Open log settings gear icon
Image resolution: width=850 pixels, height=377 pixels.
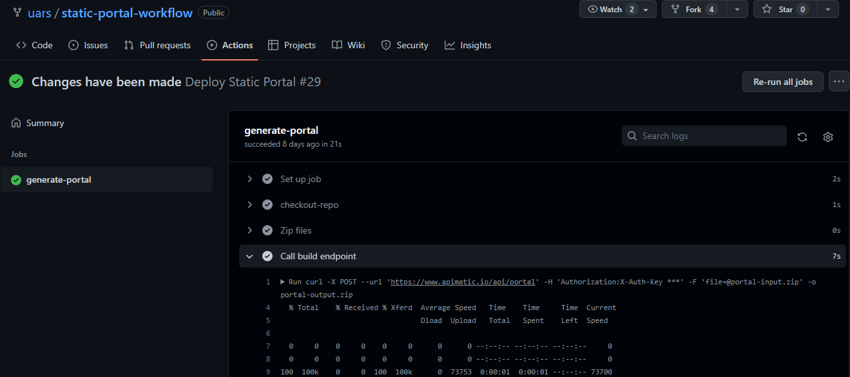828,137
